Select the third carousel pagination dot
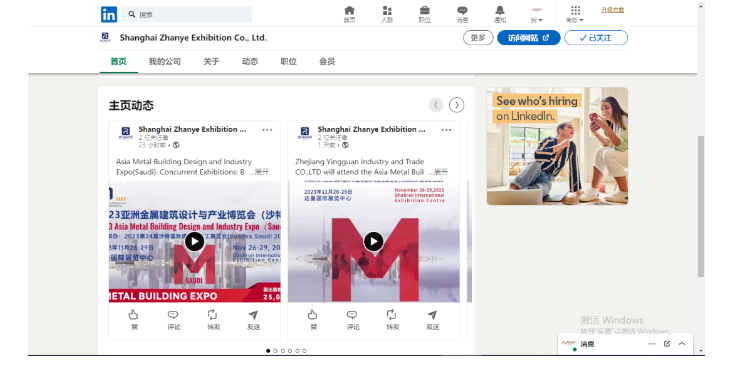733x376 pixels. [x=282, y=351]
